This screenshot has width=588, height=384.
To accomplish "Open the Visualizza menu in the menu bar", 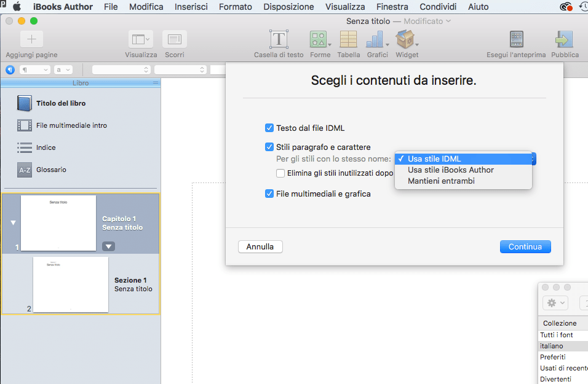I will (x=345, y=7).
